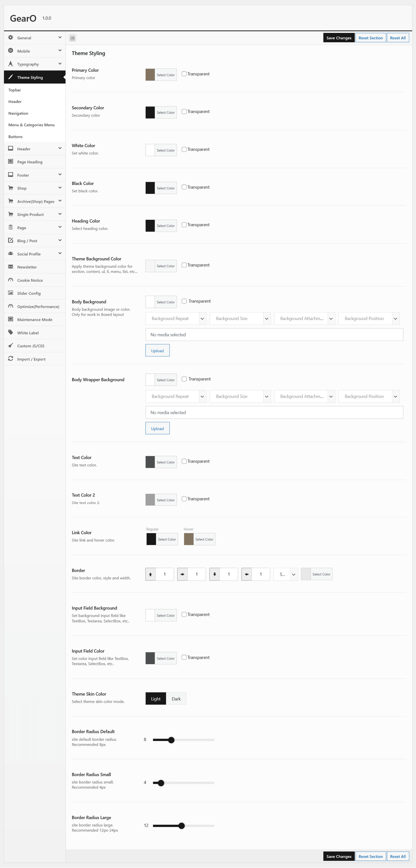Click the Shop cart icon in sidebar

(11, 188)
